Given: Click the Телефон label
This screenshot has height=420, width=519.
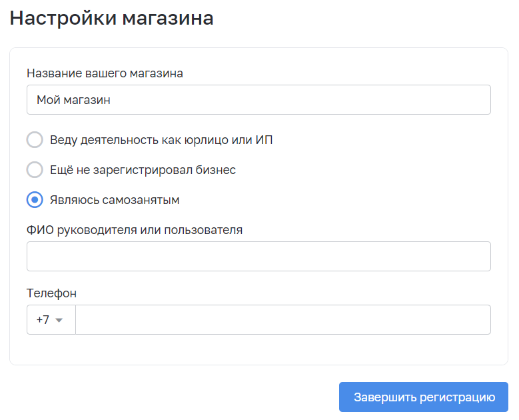Looking at the screenshot, I should (x=51, y=293).
